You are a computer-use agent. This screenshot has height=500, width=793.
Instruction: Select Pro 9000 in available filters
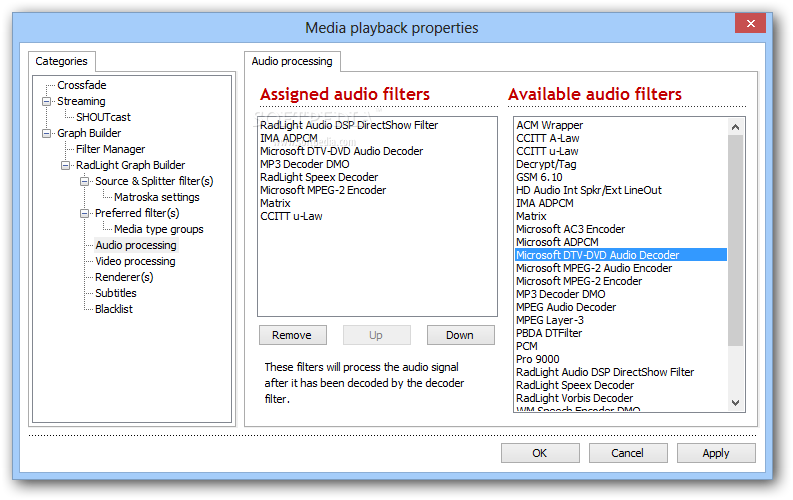(x=621, y=359)
